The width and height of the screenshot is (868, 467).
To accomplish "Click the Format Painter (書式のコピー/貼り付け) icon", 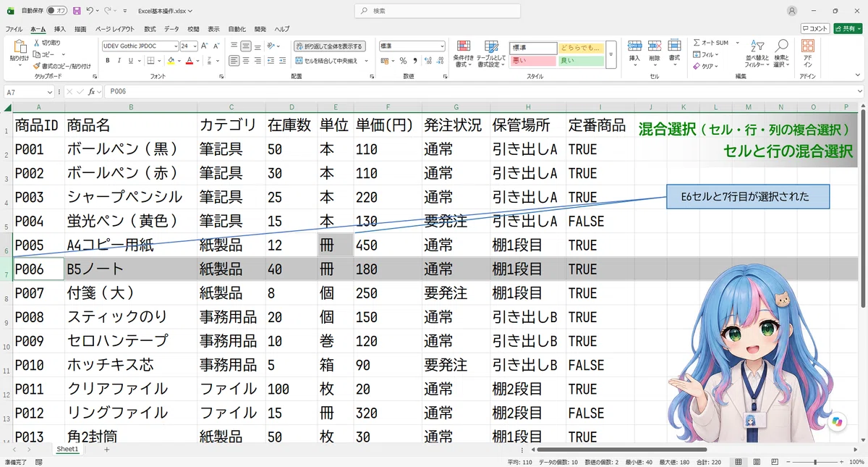I will click(37, 66).
